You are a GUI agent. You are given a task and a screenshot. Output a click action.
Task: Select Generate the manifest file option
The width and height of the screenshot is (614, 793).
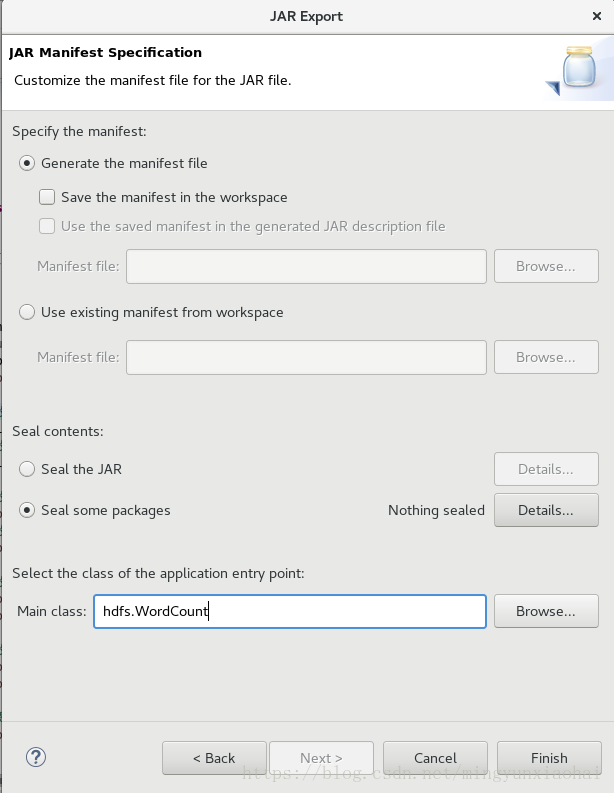pos(27,163)
